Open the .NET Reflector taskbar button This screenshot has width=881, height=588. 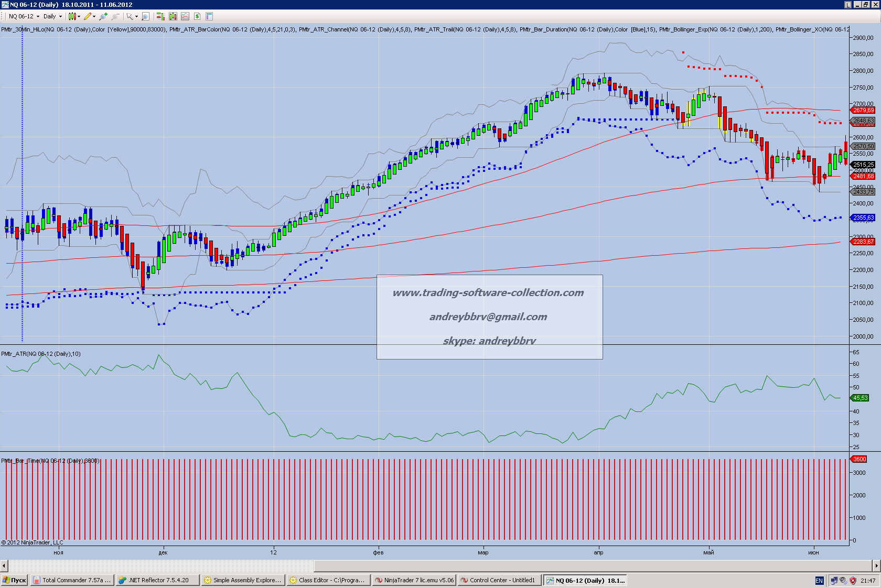[x=157, y=580]
